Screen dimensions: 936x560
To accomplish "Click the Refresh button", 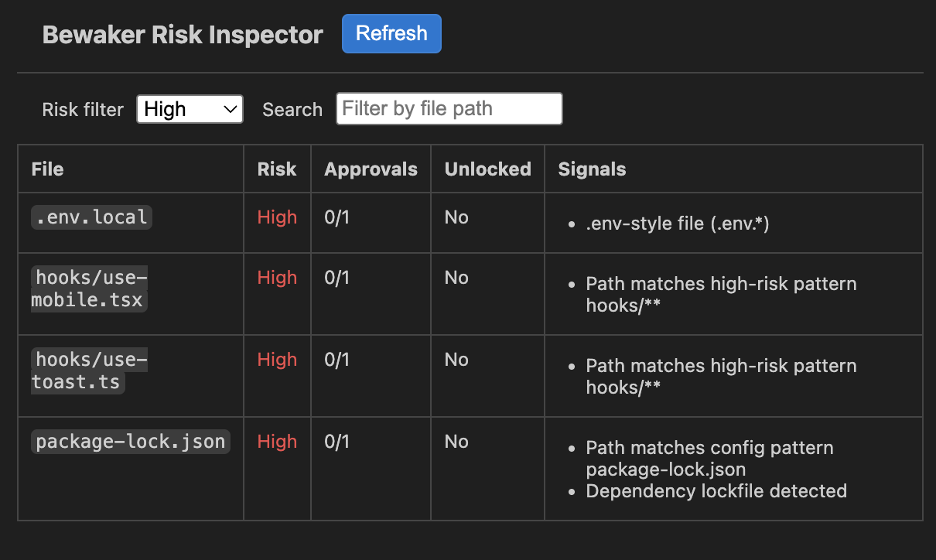I will pyautogui.click(x=391, y=33).
